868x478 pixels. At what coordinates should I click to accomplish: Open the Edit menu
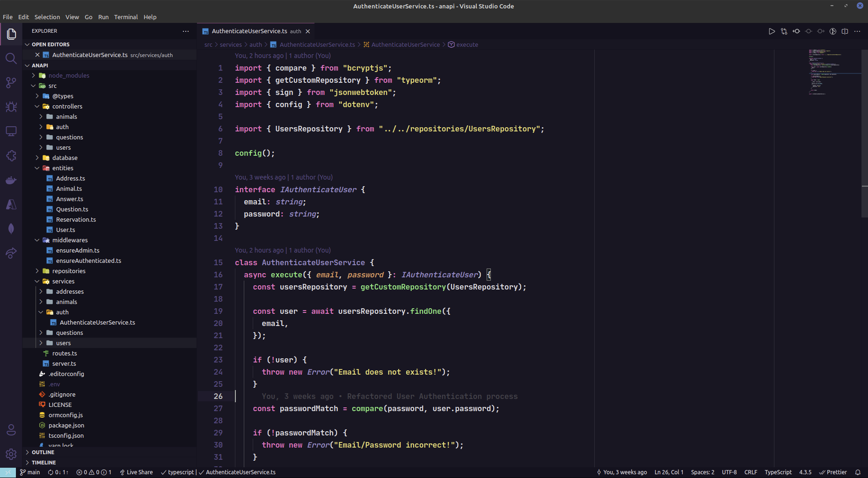click(23, 17)
